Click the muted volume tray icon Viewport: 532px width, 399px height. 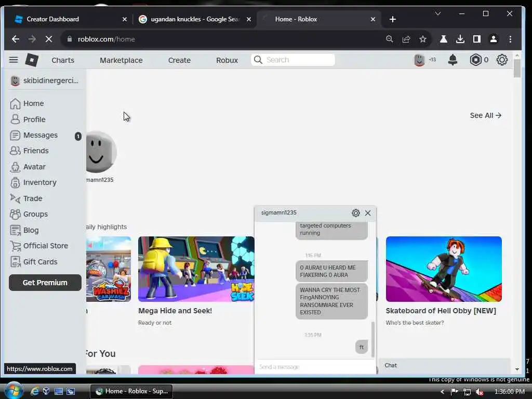click(x=480, y=392)
